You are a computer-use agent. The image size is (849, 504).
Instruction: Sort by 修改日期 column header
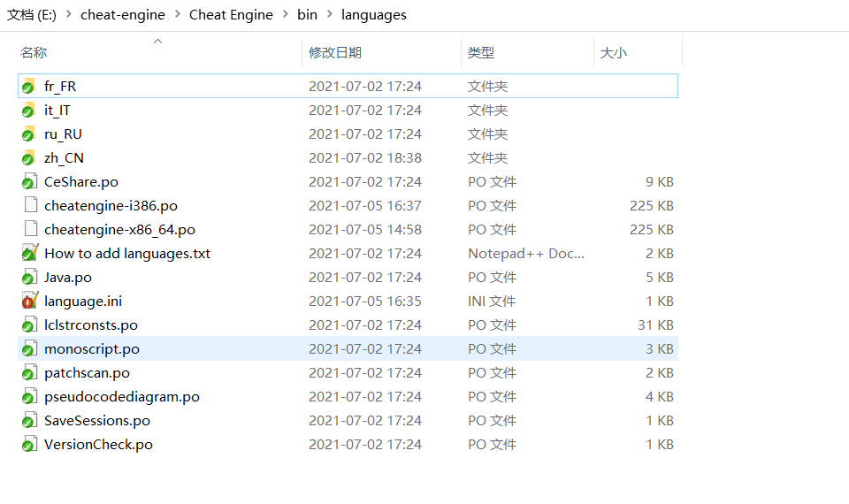click(335, 52)
